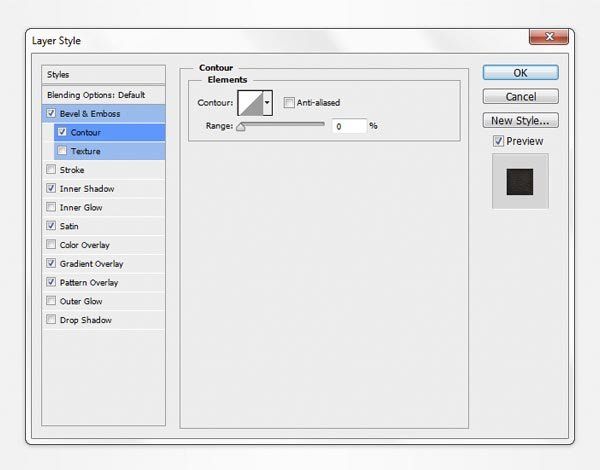Open the contour picker thumbnail

(x=250, y=103)
